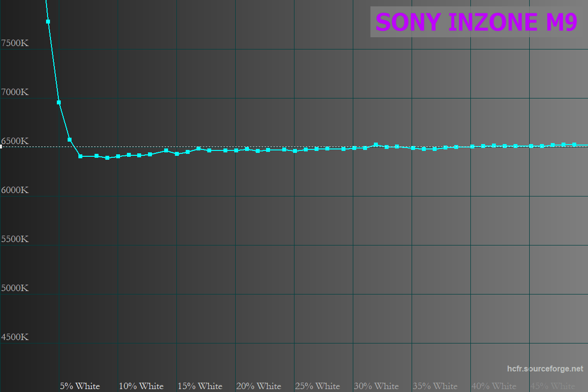Select the 10% White axis label

tap(141, 386)
